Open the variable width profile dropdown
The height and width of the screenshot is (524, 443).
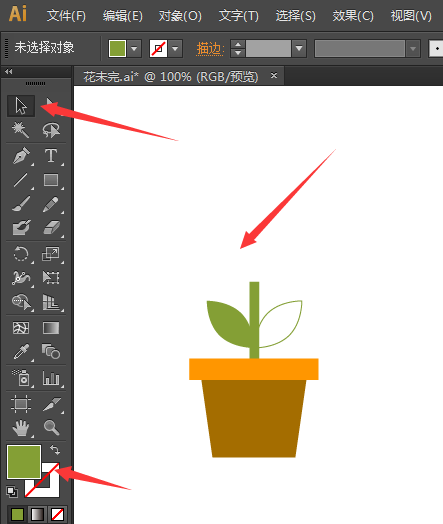pos(413,49)
